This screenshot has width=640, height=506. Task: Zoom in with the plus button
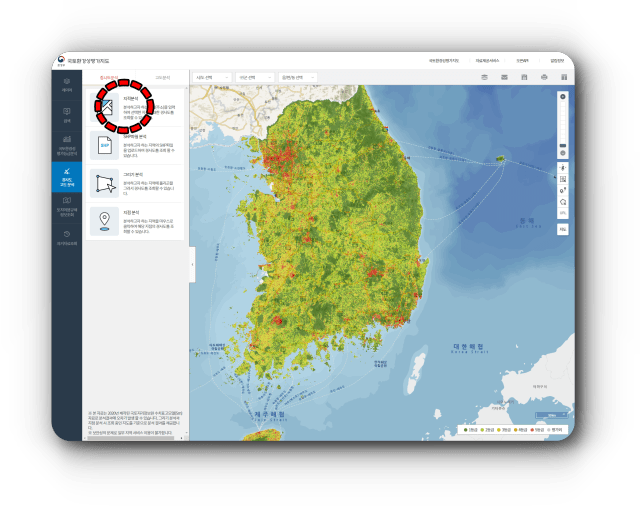563,97
